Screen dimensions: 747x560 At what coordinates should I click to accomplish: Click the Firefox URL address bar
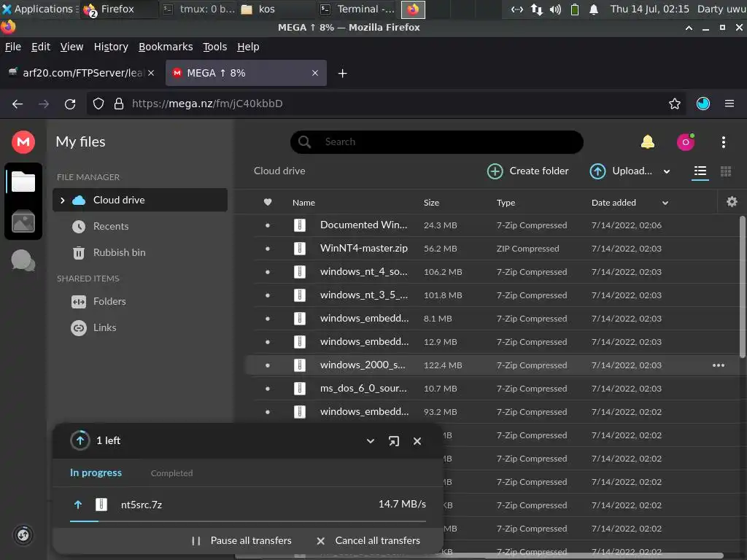tap(386, 104)
